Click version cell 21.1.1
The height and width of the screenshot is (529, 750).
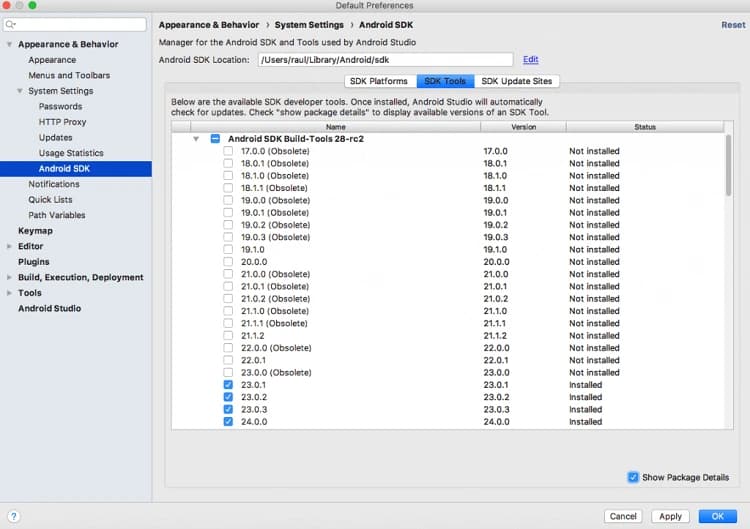click(494, 323)
